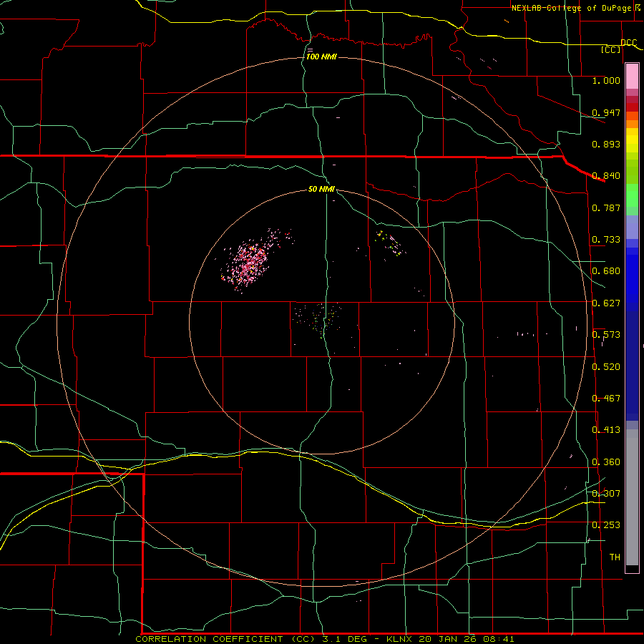The image size is (644, 644).
Task: Select the 0.840 scale value
Action: coord(606,176)
